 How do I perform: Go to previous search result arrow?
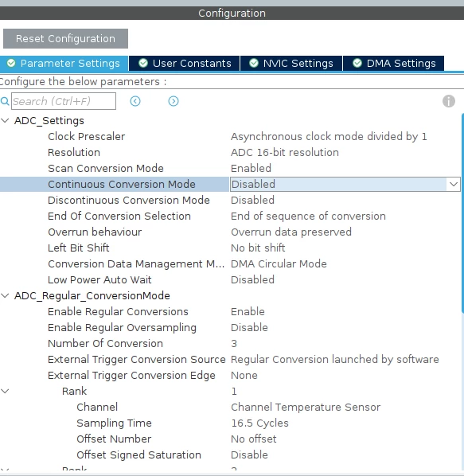point(135,101)
